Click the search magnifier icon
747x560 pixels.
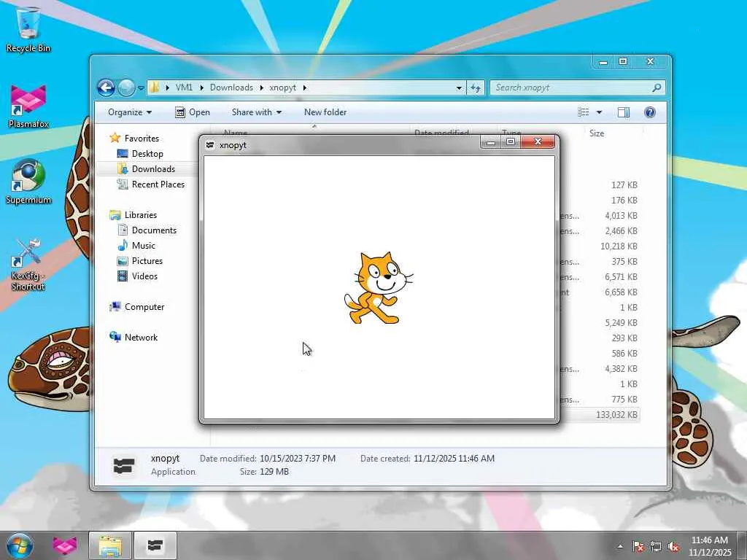pyautogui.click(x=657, y=87)
